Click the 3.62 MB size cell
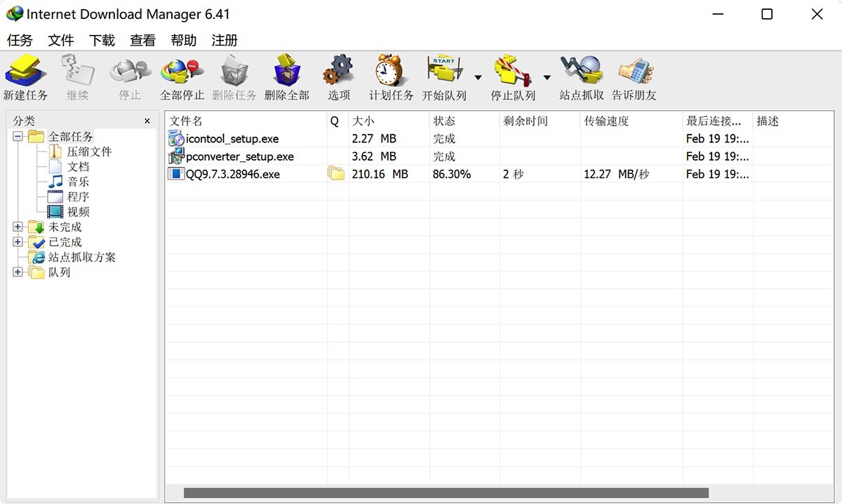Viewport: 842px width, 504px height. [x=374, y=156]
